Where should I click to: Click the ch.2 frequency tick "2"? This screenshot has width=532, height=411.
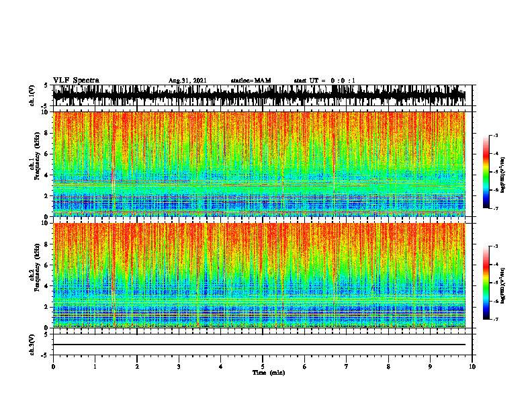pos(47,307)
